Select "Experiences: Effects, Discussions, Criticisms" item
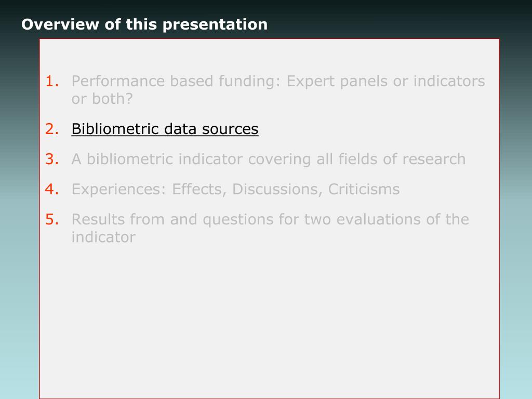The height and width of the screenshot is (399, 532). (x=235, y=189)
